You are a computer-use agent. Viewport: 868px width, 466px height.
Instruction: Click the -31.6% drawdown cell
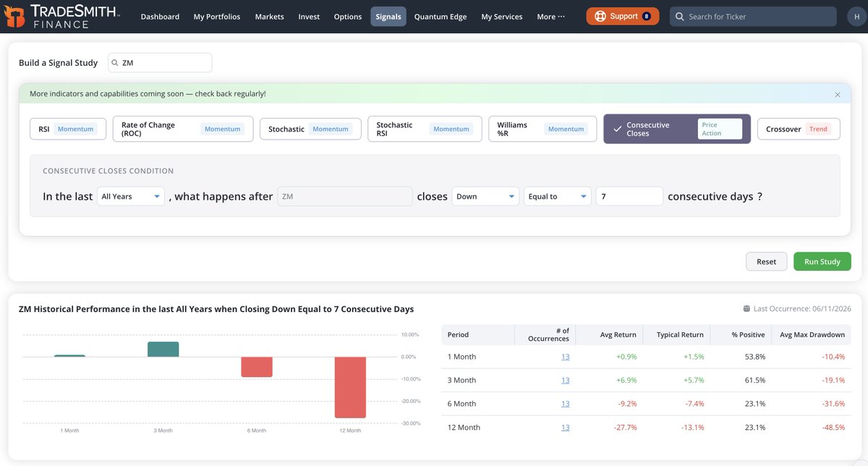point(833,404)
